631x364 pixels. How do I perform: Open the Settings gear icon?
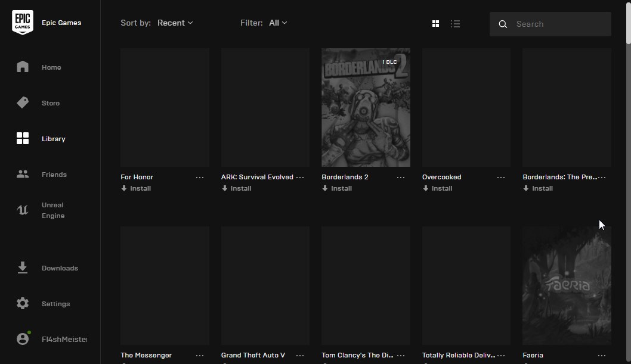click(23, 303)
